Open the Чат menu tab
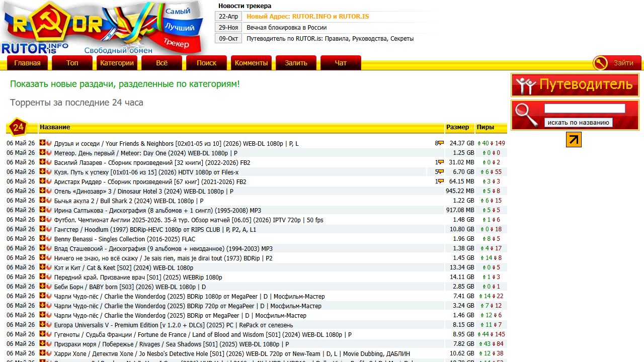Viewport: 644px width, 362px height. 341,63
